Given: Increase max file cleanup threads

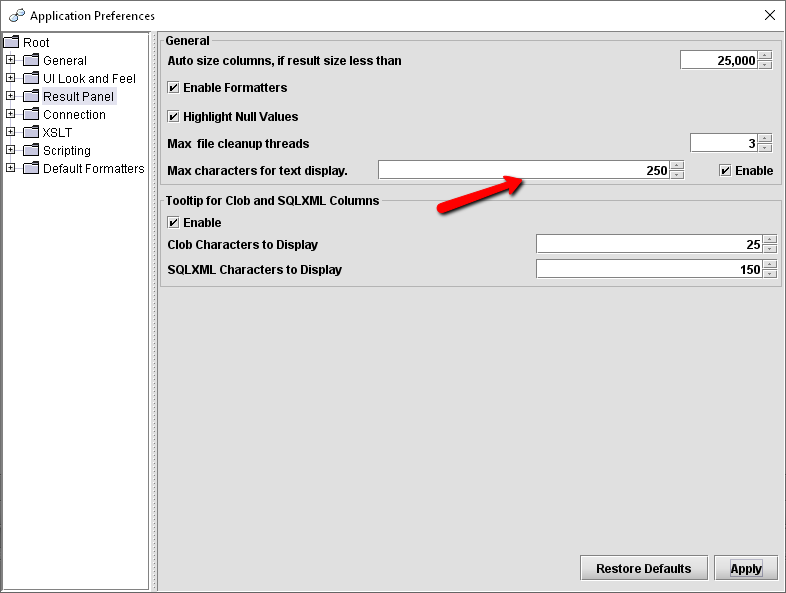Looking at the screenshot, I should click(x=765, y=138).
